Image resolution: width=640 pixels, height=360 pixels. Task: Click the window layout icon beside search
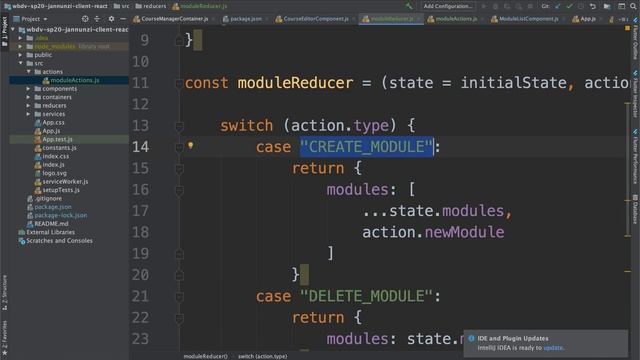[x=621, y=6]
